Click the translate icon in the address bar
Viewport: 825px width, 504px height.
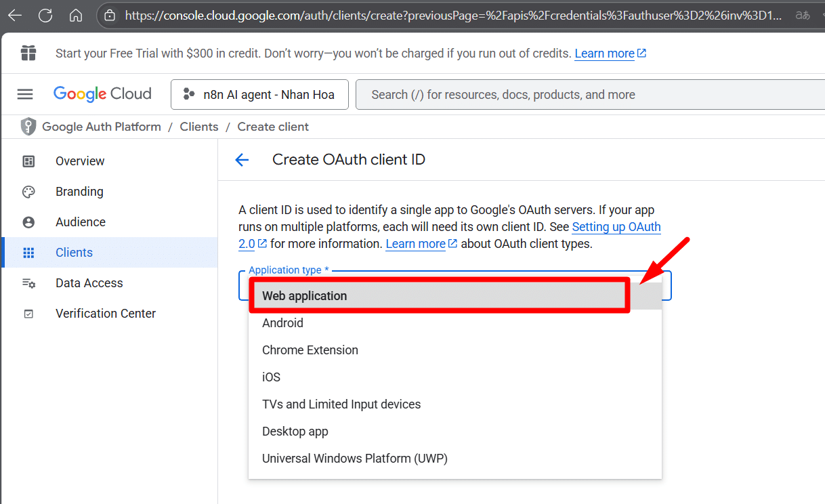(x=803, y=16)
